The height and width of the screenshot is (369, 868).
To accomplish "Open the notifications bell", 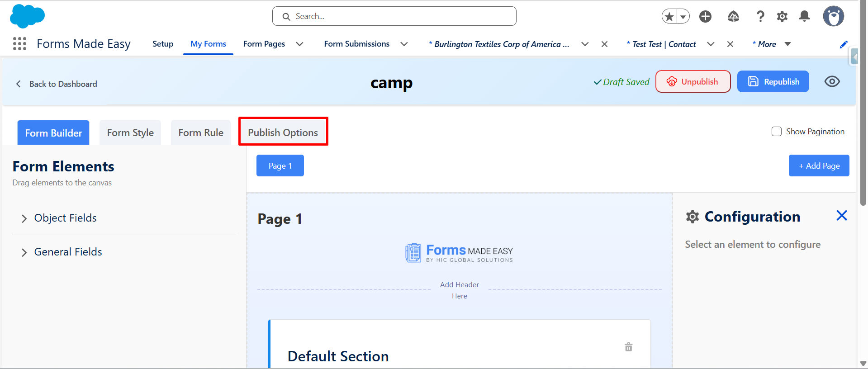I will (x=804, y=17).
